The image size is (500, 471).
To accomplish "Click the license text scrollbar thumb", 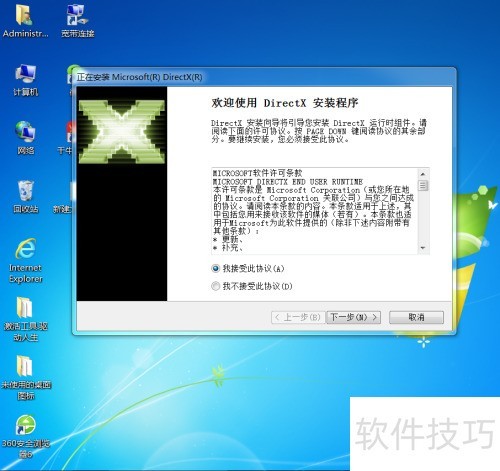I will point(423,185).
